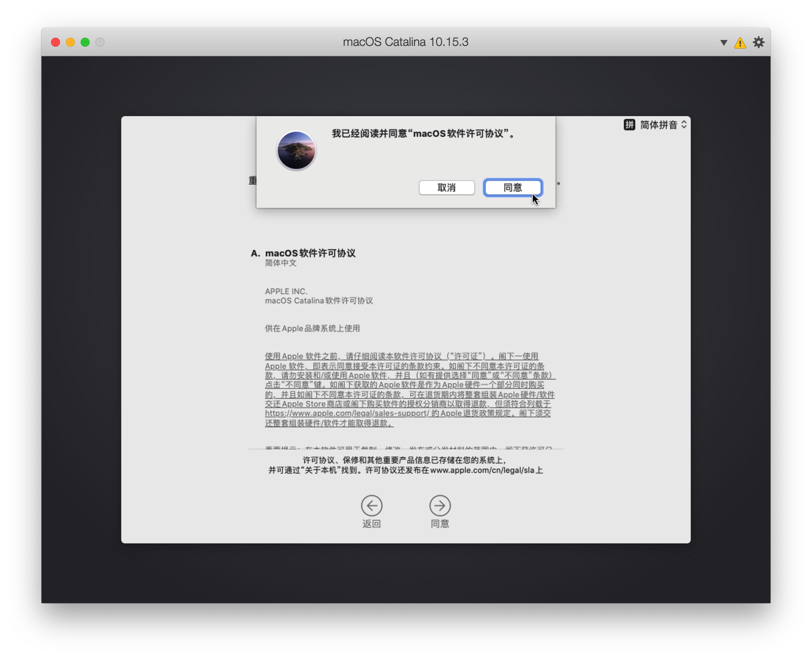The width and height of the screenshot is (812, 658).
Task: Expand the 简体拼音 input source chevron
Action: [x=684, y=125]
